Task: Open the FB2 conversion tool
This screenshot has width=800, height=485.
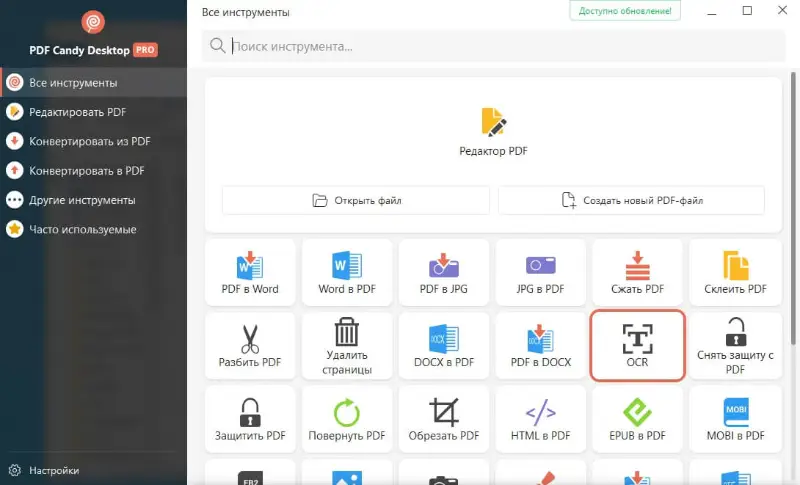Action: coord(250,473)
